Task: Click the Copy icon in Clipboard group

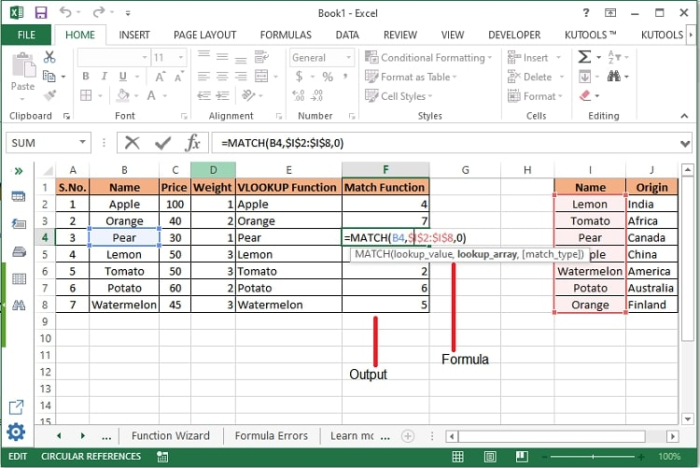Action: coord(49,76)
